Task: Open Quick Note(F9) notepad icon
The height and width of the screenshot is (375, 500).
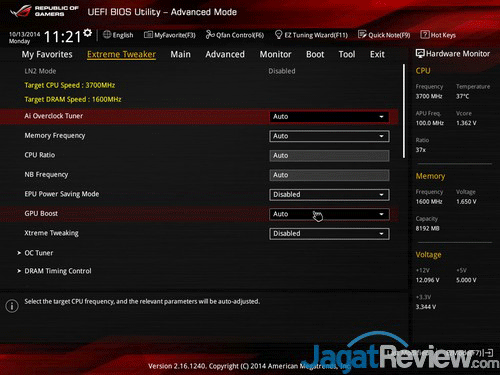Action: (x=362, y=35)
